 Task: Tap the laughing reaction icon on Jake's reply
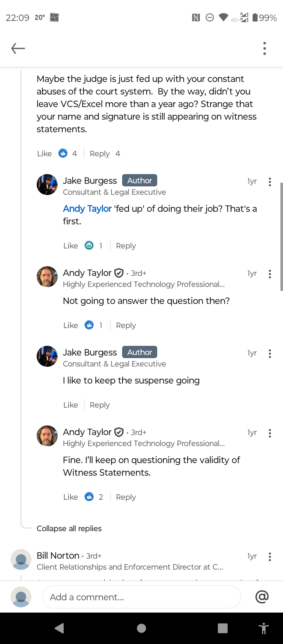tap(89, 246)
